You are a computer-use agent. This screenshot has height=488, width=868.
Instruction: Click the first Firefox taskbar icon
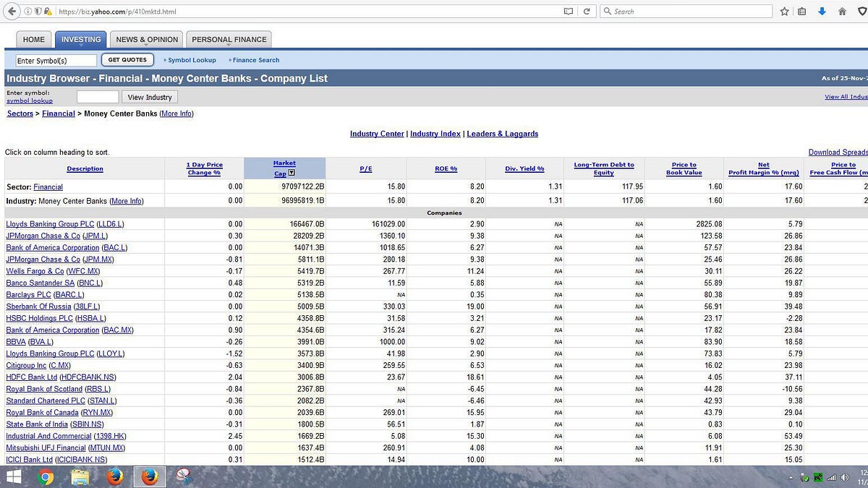115,476
